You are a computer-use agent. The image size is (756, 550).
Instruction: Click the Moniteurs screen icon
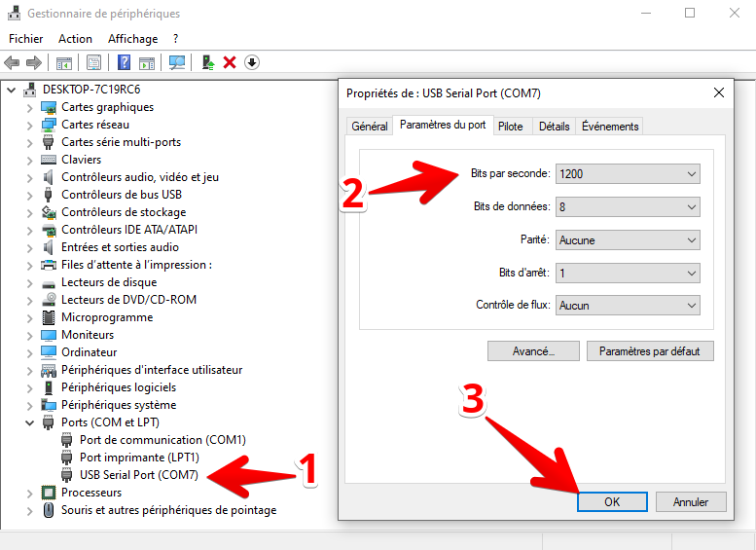pyautogui.click(x=49, y=335)
